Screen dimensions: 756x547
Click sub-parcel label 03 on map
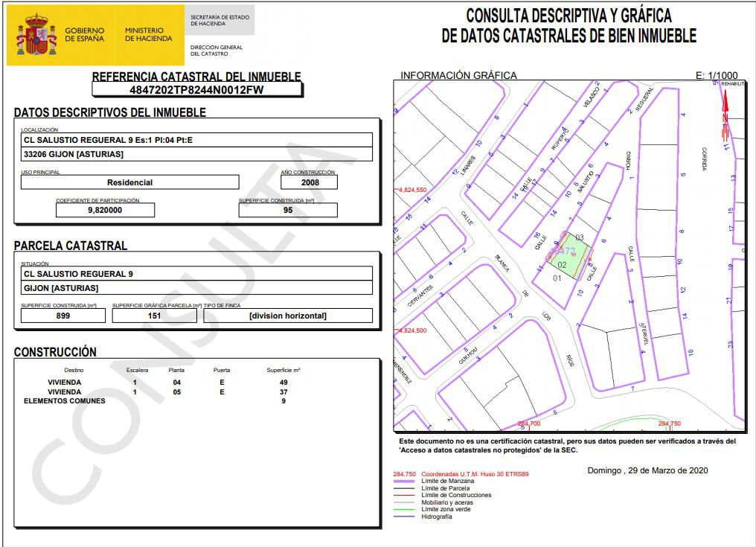(580, 237)
